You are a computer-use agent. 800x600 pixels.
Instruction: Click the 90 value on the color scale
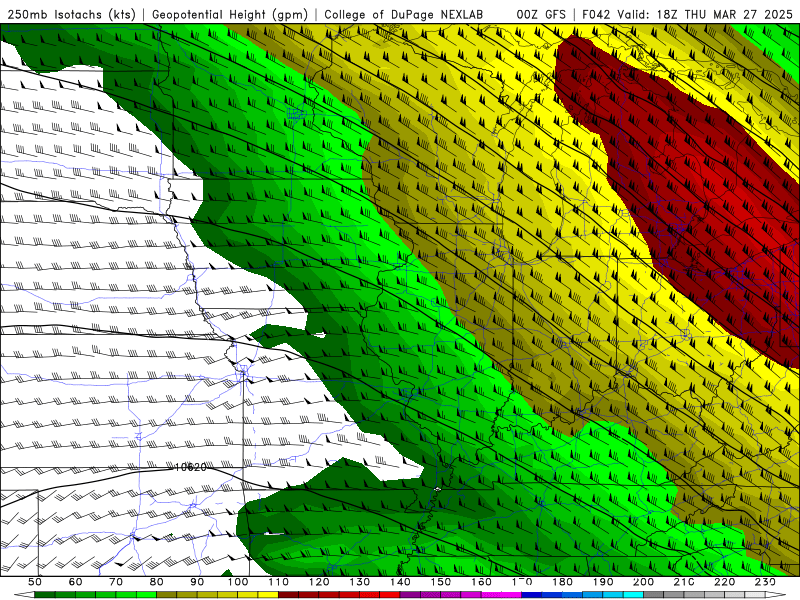[197, 582]
